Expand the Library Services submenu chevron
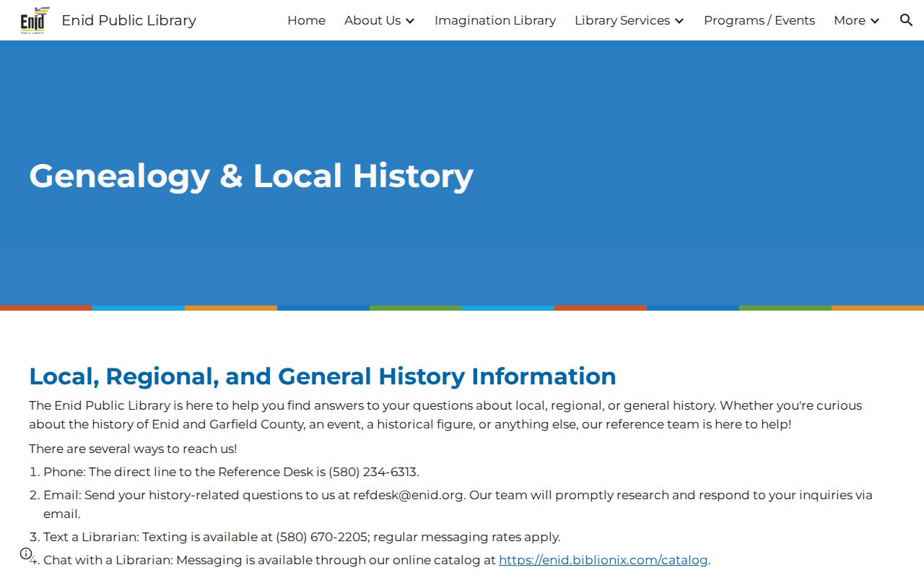Viewport: 924px width, 578px height. 679,21
